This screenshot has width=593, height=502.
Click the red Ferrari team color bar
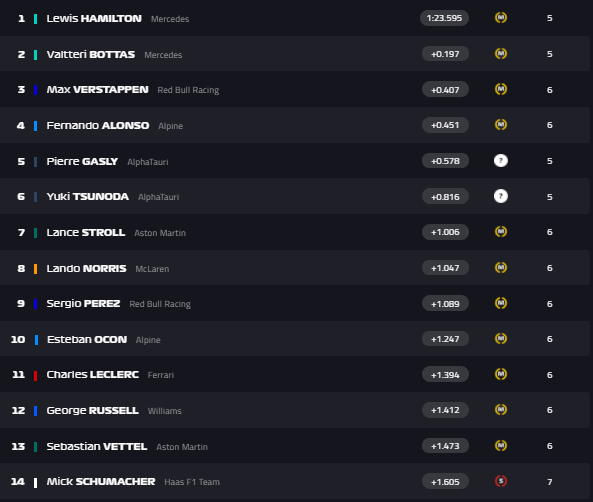pos(36,375)
